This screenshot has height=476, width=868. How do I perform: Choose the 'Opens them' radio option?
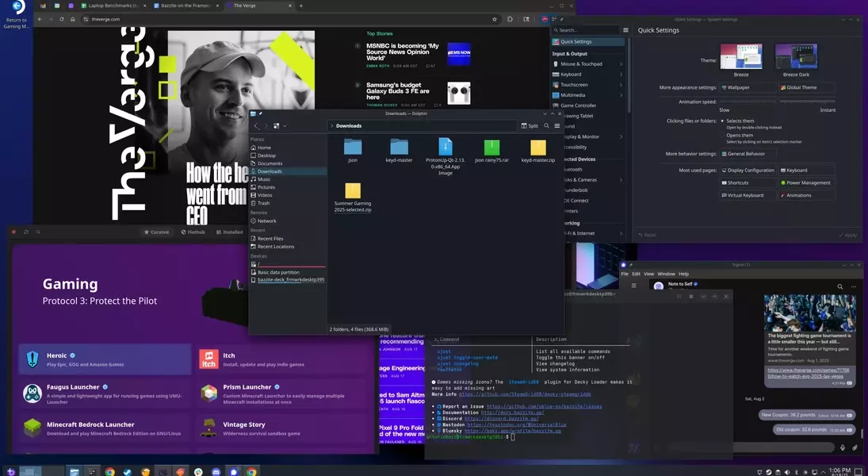click(722, 136)
